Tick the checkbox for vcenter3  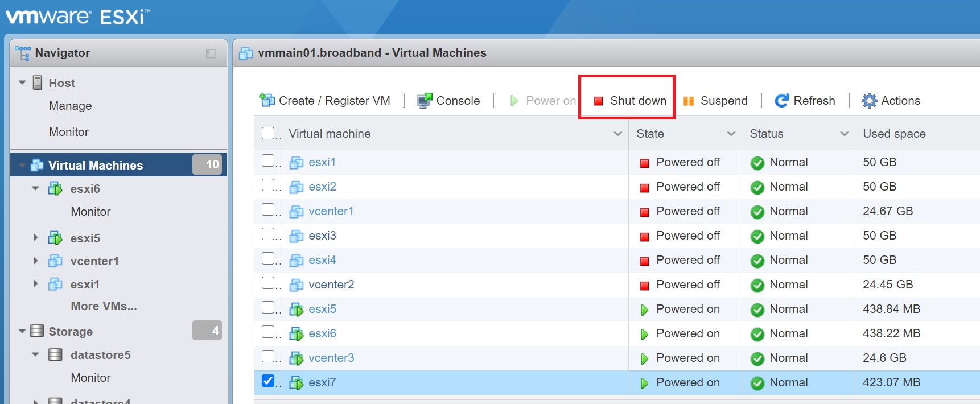tap(268, 356)
